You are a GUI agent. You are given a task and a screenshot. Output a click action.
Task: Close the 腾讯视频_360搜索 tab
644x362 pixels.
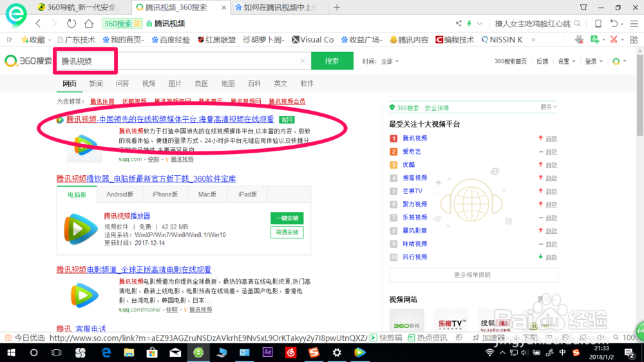point(224,8)
